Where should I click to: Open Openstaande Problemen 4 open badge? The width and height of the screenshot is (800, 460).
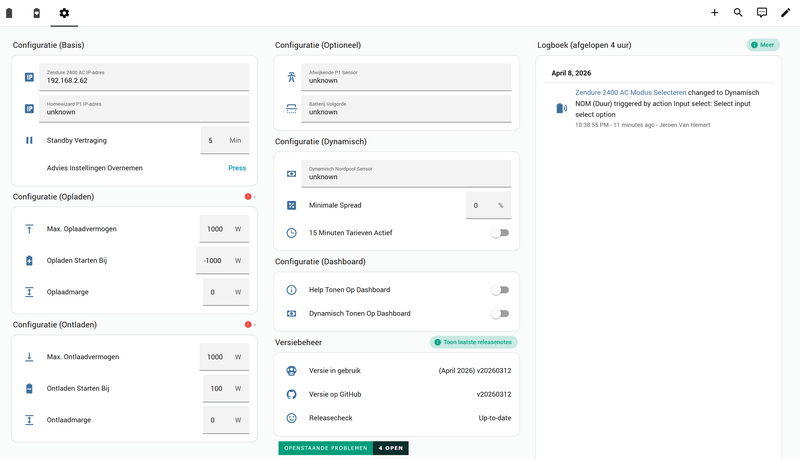coord(343,448)
